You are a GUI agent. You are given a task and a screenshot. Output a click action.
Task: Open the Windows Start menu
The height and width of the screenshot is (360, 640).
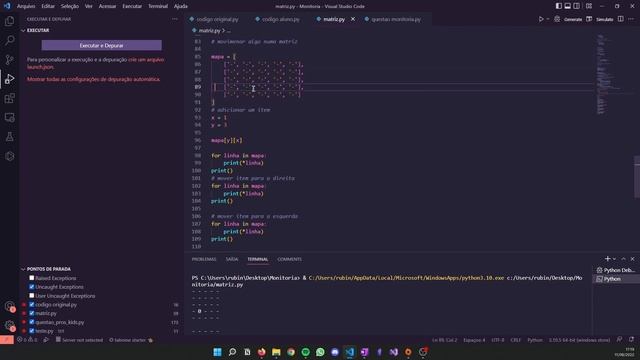[x=218, y=352]
